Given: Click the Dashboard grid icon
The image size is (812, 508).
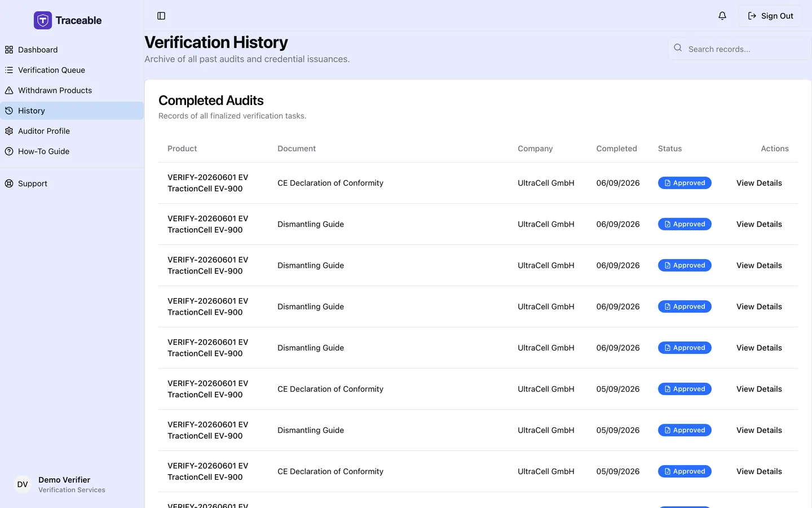Looking at the screenshot, I should (9, 50).
